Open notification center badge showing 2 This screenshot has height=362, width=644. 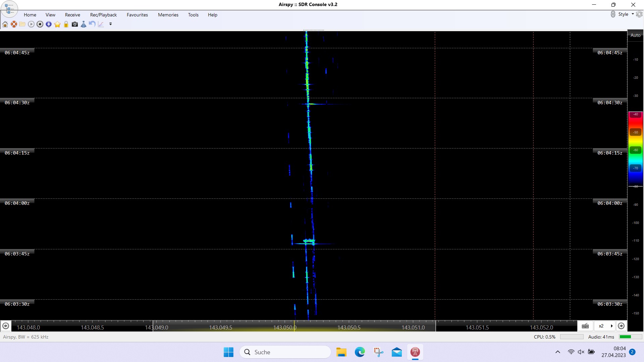632,352
